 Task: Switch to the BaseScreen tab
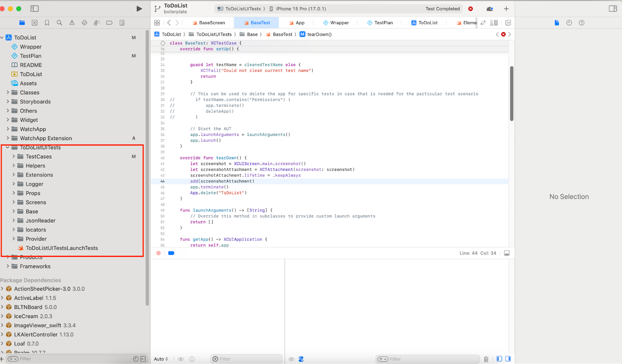pyautogui.click(x=209, y=23)
